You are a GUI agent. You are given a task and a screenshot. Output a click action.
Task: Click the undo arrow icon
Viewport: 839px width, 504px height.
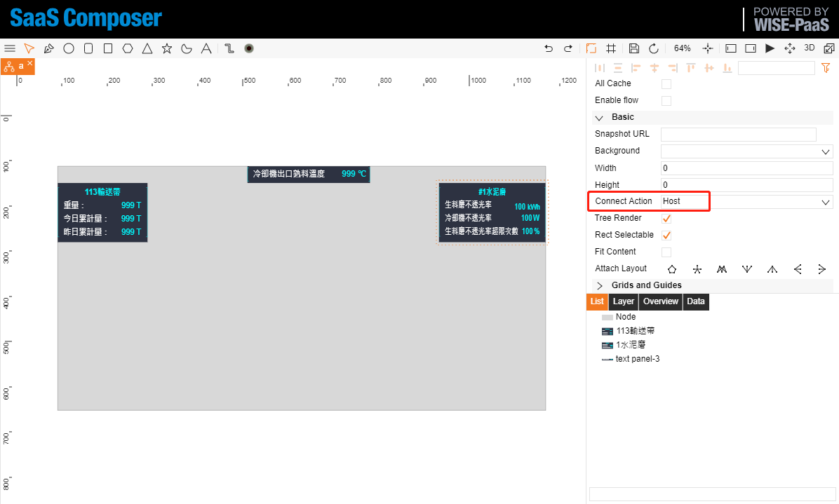pyautogui.click(x=549, y=48)
